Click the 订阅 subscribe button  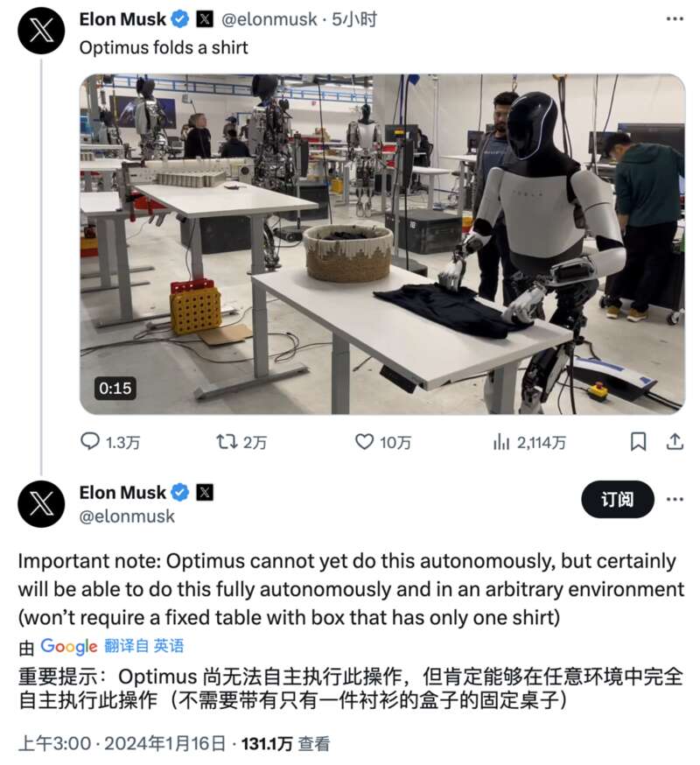click(617, 499)
